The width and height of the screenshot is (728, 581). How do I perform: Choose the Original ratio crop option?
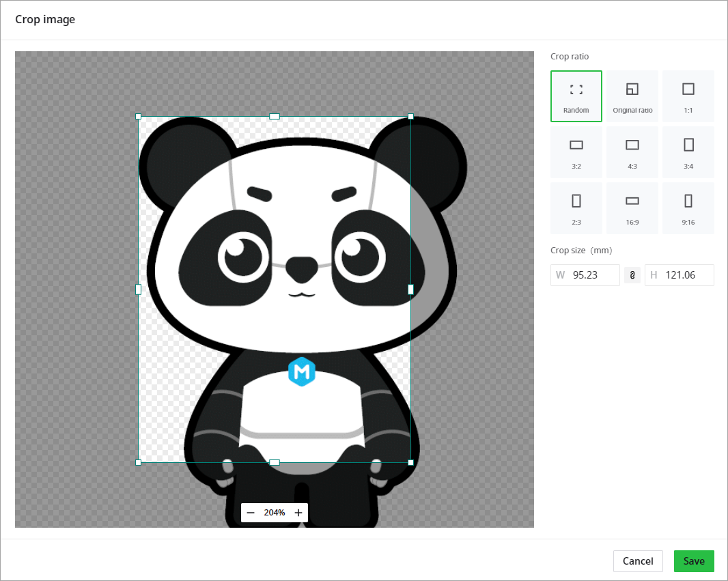pos(632,96)
